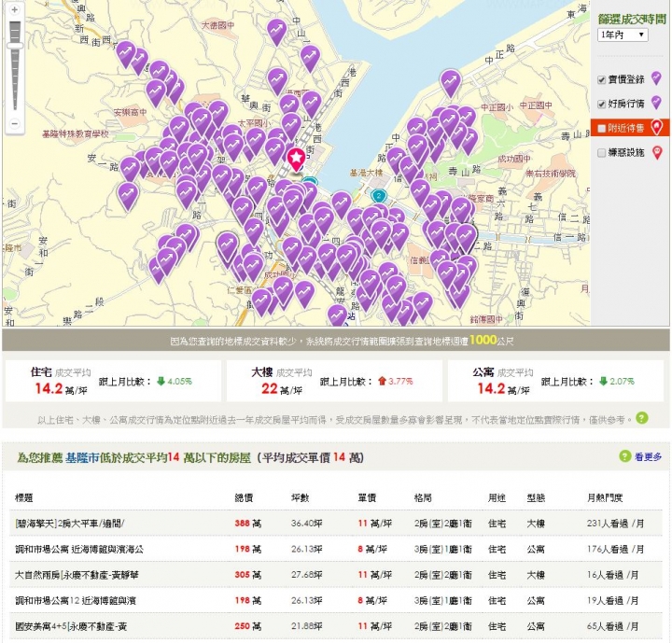Viewport: 672px width, 643px height.
Task: Click the zoom out minus button on map
Action: pos(14,122)
